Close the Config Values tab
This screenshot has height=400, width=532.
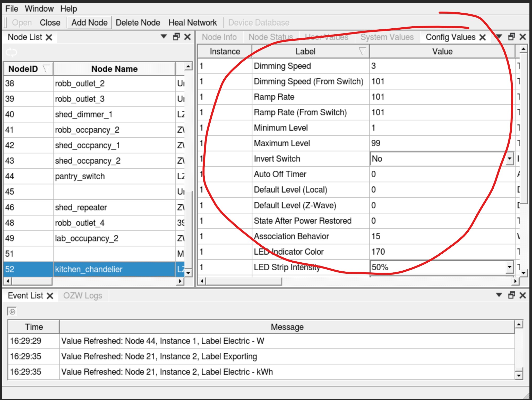483,38
